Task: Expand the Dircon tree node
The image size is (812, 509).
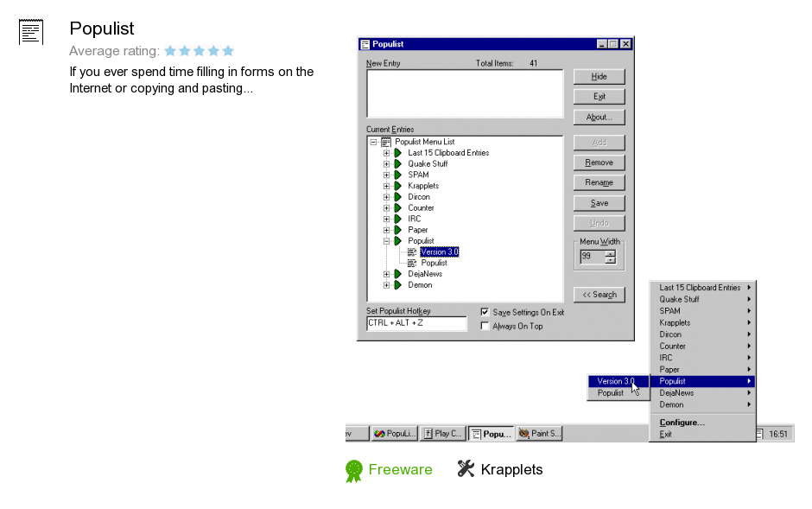Action: click(386, 197)
